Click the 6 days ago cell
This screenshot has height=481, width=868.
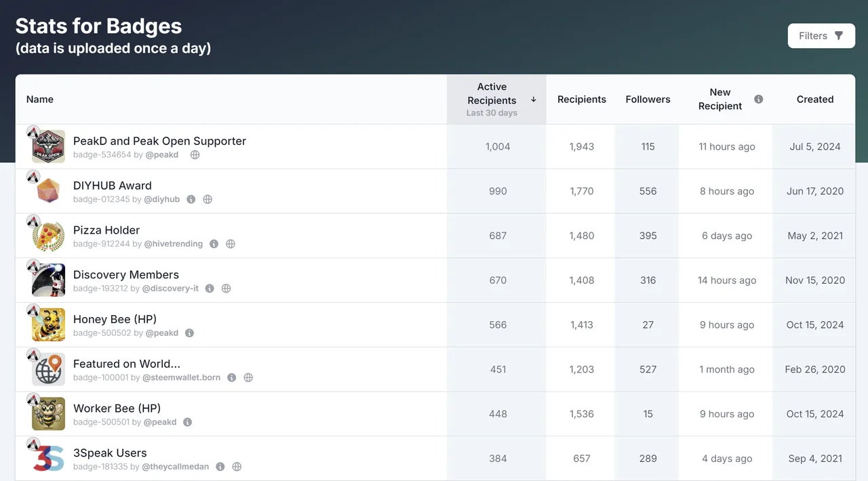727,236
